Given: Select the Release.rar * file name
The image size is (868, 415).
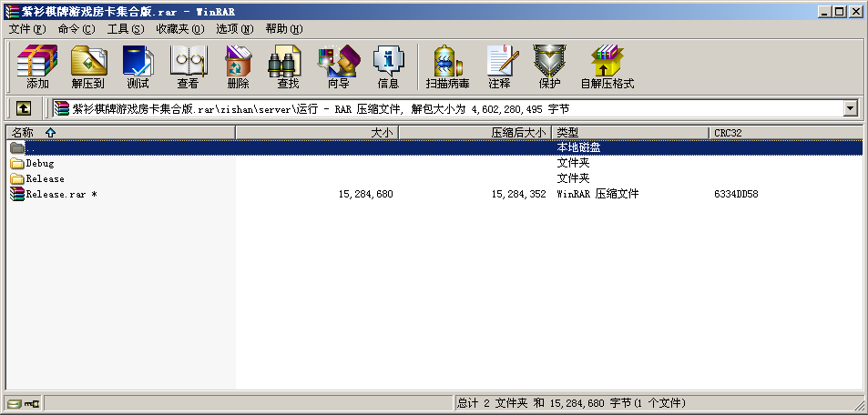Looking at the screenshot, I should point(61,194).
